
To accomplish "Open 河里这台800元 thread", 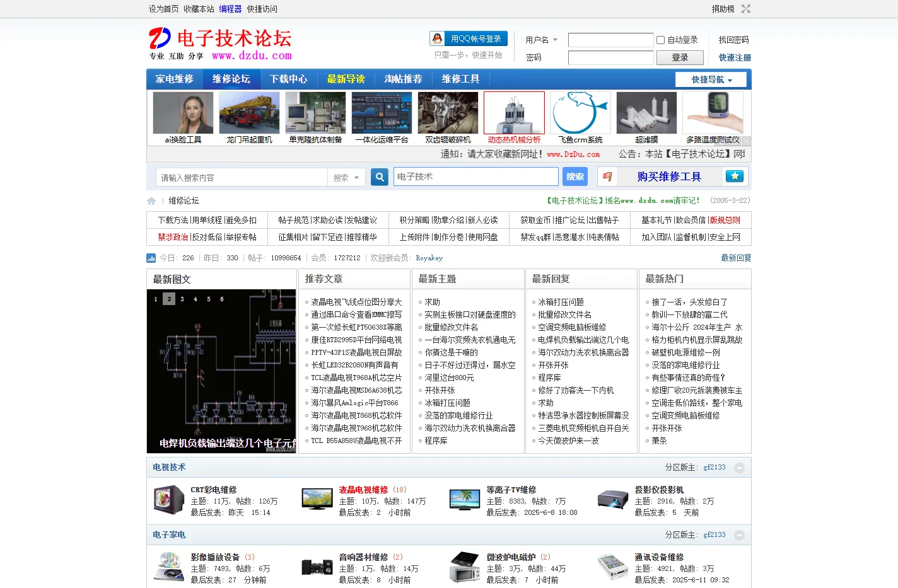I will pos(449,378).
